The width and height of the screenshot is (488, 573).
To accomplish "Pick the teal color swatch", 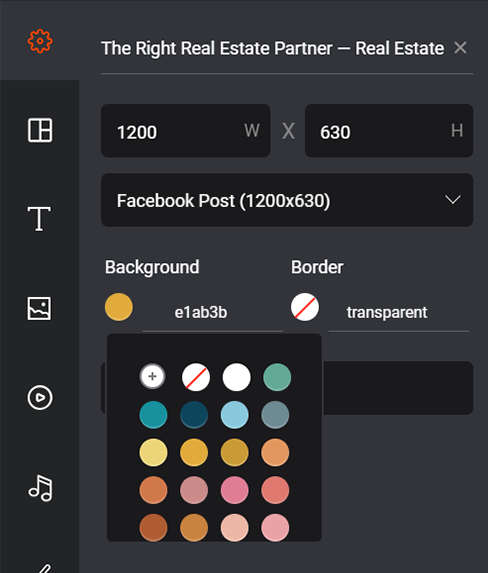I will (x=154, y=415).
